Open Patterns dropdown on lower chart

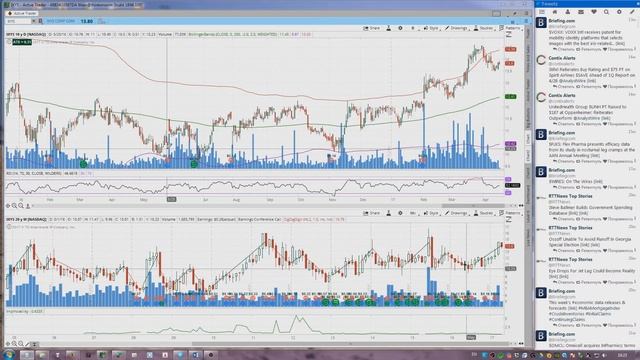click(510, 213)
